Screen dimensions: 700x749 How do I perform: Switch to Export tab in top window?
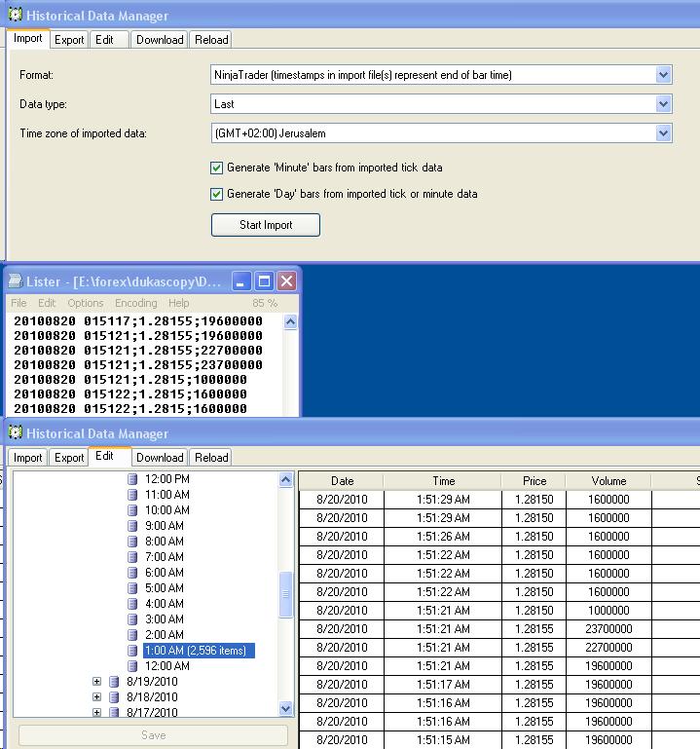(69, 40)
